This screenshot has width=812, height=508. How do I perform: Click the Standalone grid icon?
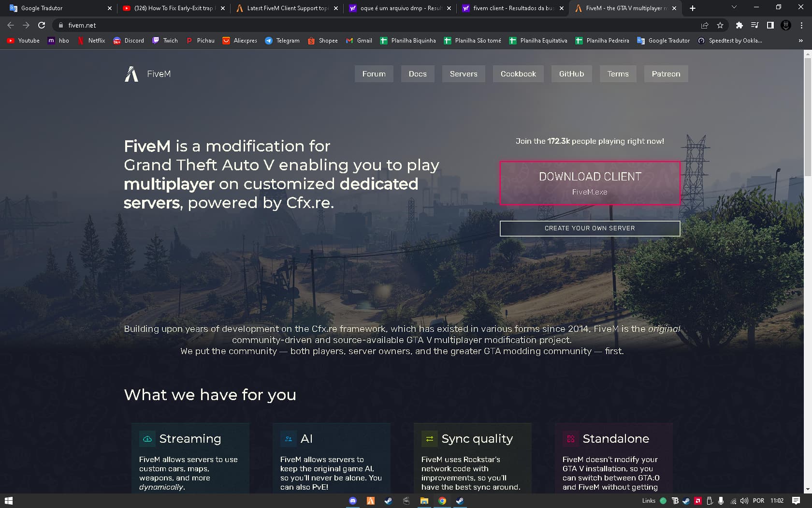click(x=570, y=439)
